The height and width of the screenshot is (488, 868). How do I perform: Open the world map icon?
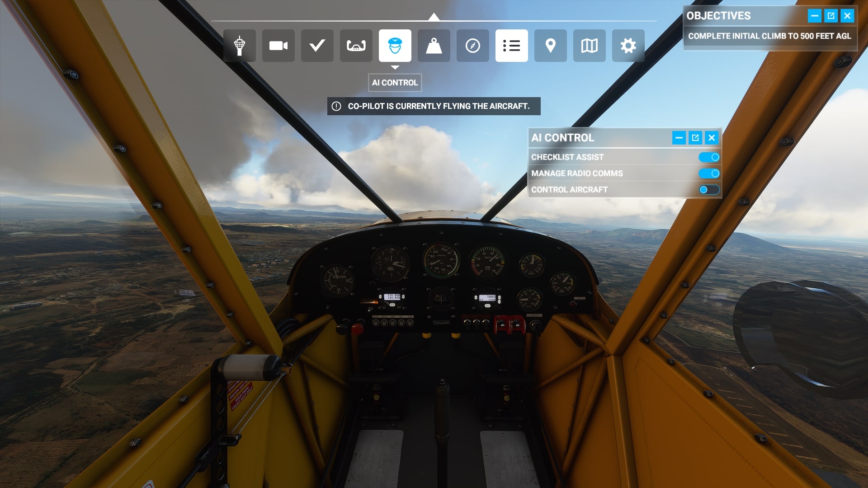pos(589,45)
